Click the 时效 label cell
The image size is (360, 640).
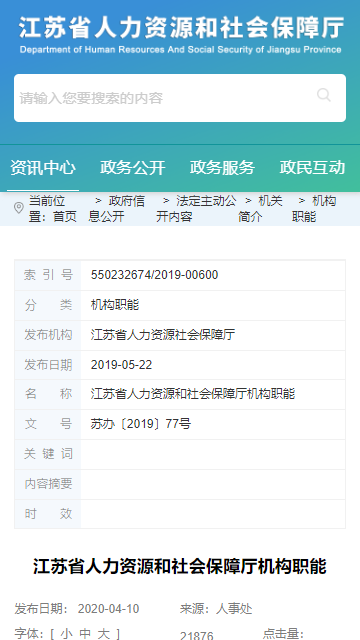tap(48, 513)
